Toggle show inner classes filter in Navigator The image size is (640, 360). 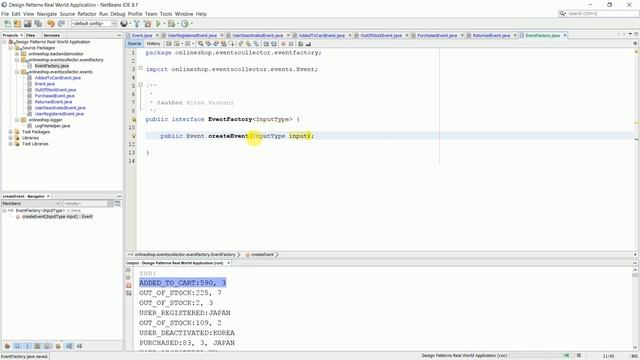tap(47, 346)
